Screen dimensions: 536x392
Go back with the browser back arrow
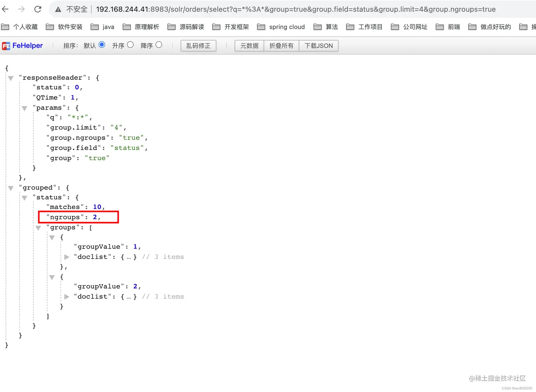point(5,9)
